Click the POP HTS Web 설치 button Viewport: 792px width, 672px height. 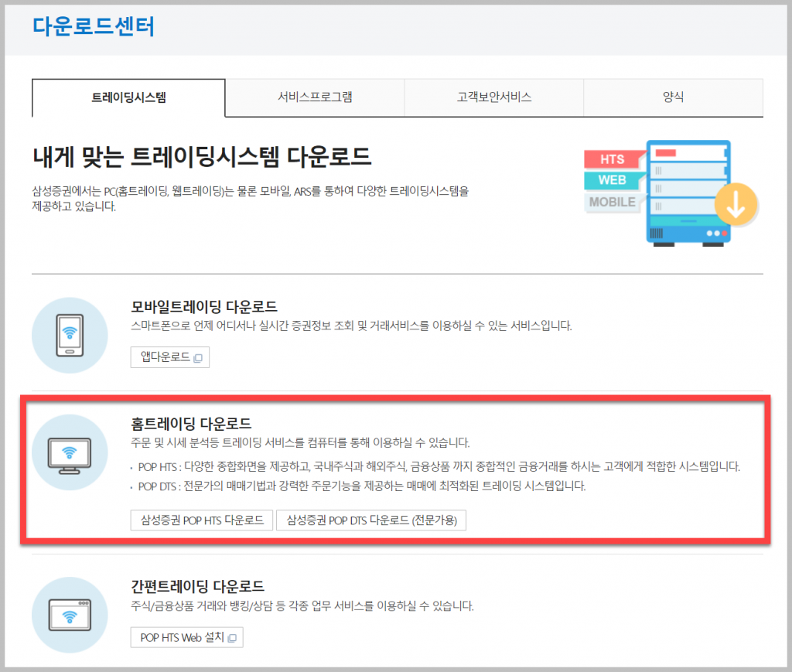click(187, 638)
